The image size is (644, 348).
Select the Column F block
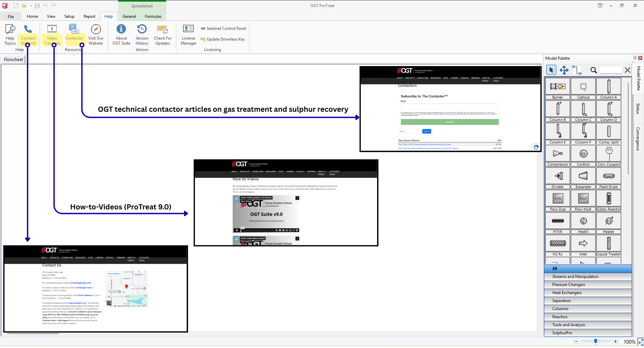click(x=583, y=134)
